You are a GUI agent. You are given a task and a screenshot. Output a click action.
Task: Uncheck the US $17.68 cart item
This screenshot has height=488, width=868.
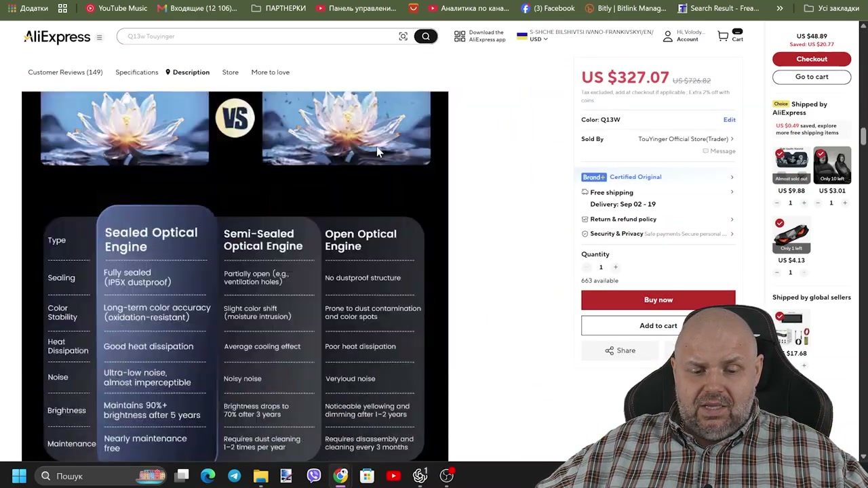pyautogui.click(x=780, y=317)
